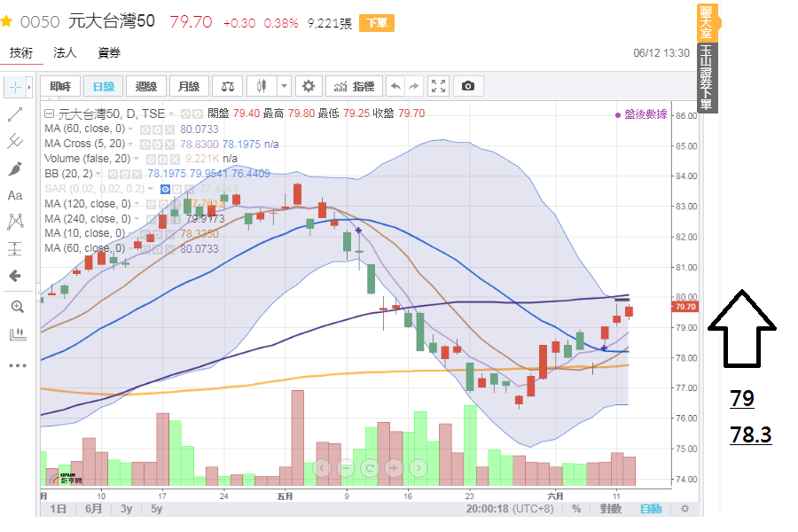Image resolution: width=798 pixels, height=532 pixels.
Task: Click the compare scales icon
Action: point(228,87)
